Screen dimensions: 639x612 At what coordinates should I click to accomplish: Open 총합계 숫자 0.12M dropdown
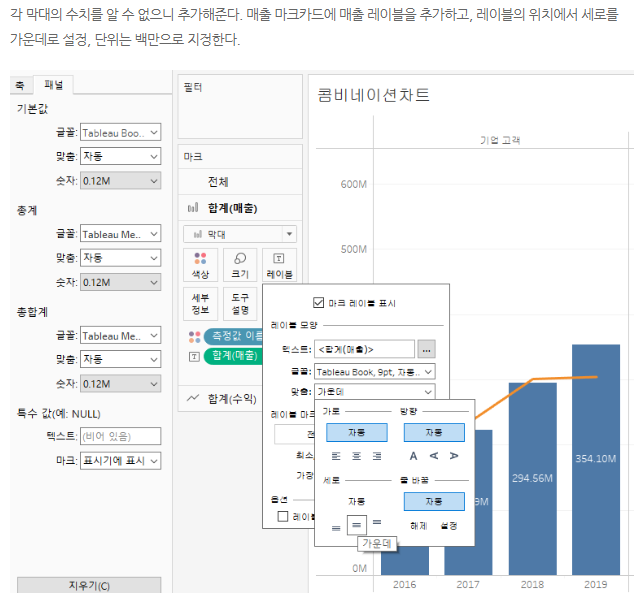point(120,383)
